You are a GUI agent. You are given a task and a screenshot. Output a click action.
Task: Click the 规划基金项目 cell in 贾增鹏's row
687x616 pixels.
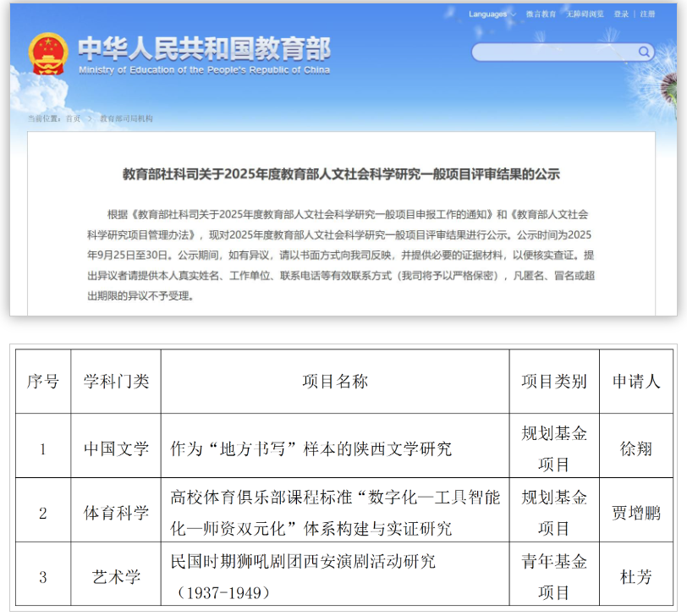point(554,510)
